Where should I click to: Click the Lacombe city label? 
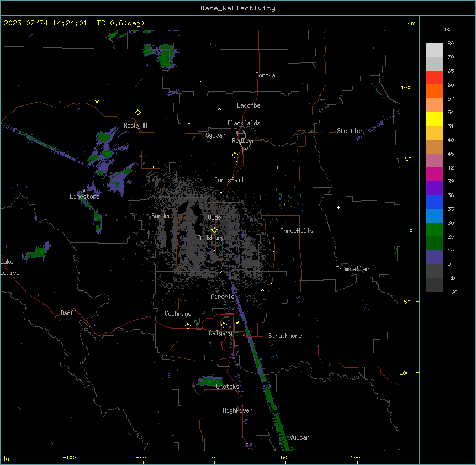pyautogui.click(x=248, y=105)
